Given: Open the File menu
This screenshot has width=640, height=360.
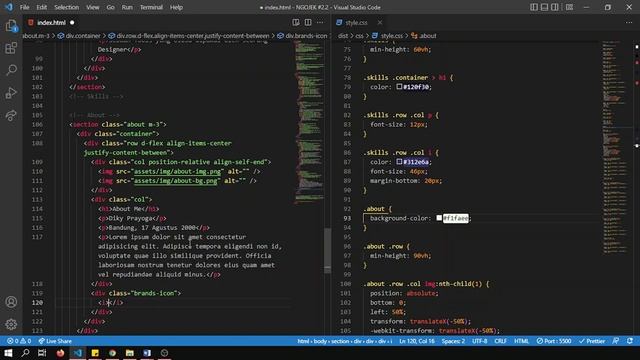Looking at the screenshot, I should pyautogui.click(x=24, y=7).
